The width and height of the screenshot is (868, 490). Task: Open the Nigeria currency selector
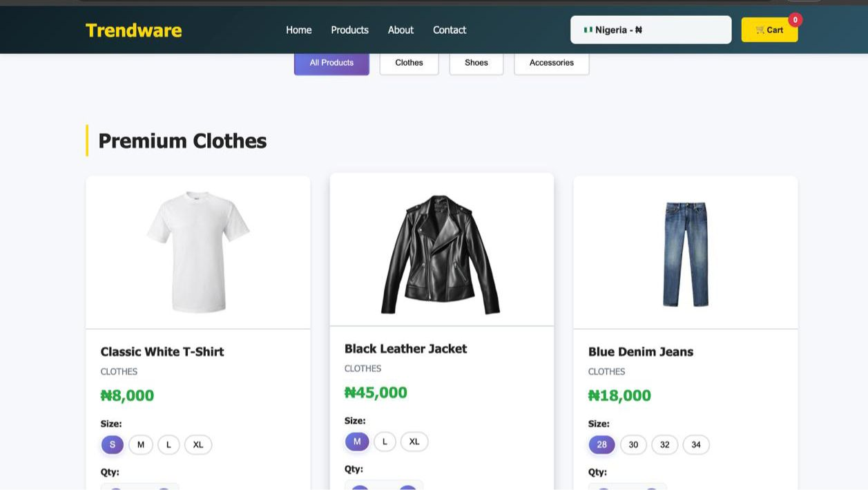(x=650, y=30)
